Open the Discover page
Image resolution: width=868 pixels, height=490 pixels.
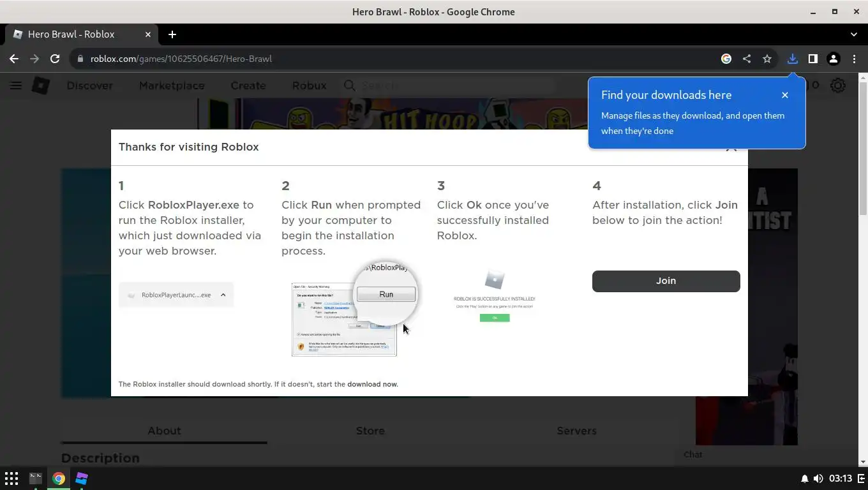tap(90, 85)
